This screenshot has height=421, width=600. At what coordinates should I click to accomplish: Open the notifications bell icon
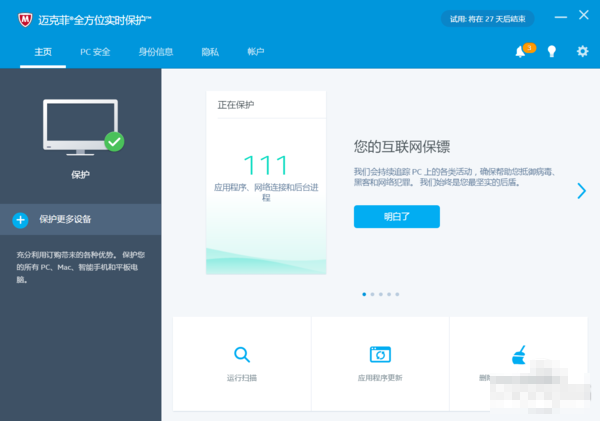coord(520,51)
